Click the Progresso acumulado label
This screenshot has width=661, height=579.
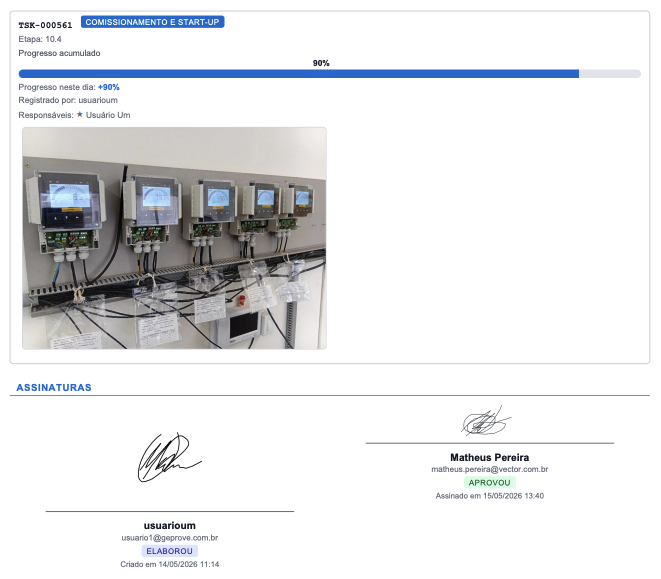point(59,53)
